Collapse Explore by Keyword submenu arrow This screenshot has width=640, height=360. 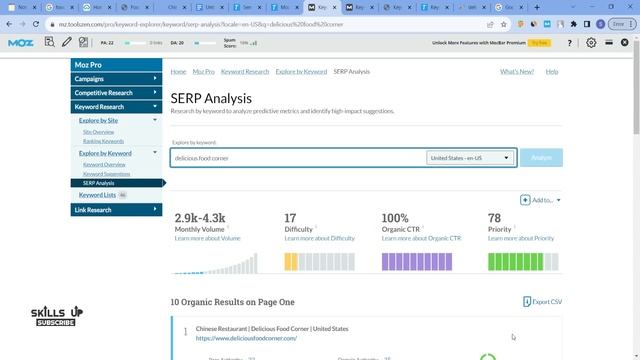point(155,153)
